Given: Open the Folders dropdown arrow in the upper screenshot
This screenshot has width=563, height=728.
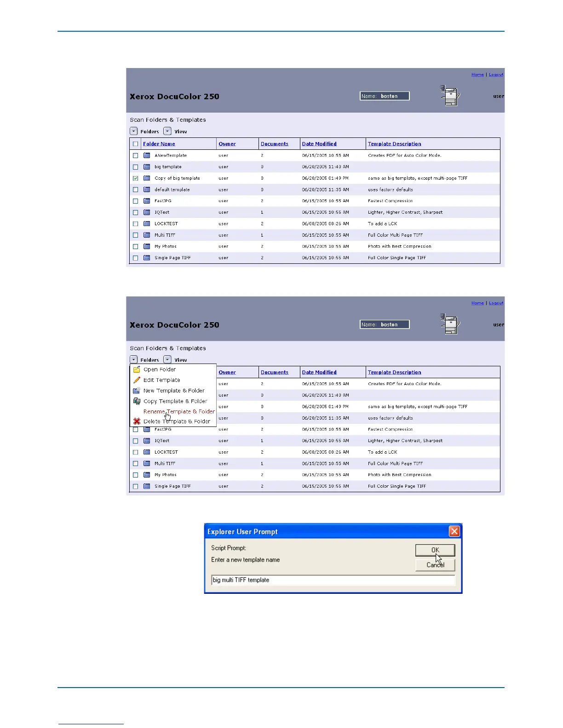Looking at the screenshot, I should pyautogui.click(x=133, y=131).
